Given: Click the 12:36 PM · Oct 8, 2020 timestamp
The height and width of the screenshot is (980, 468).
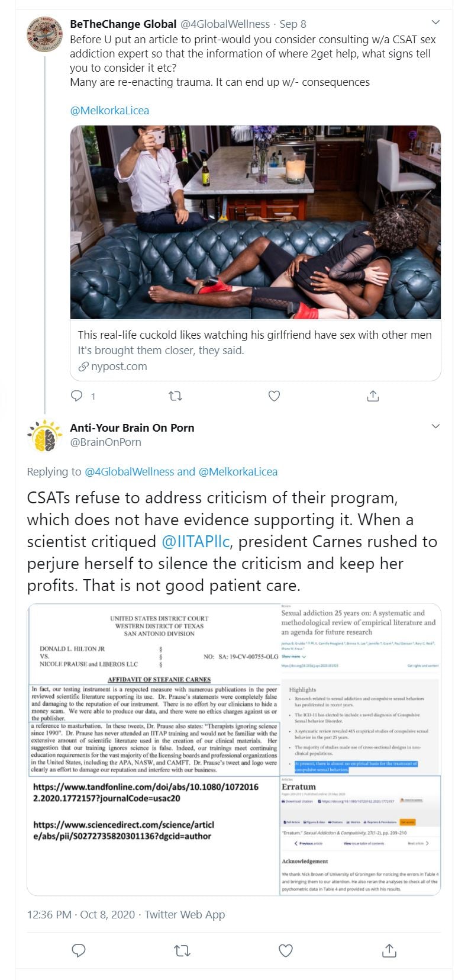Looking at the screenshot, I should pos(81,914).
